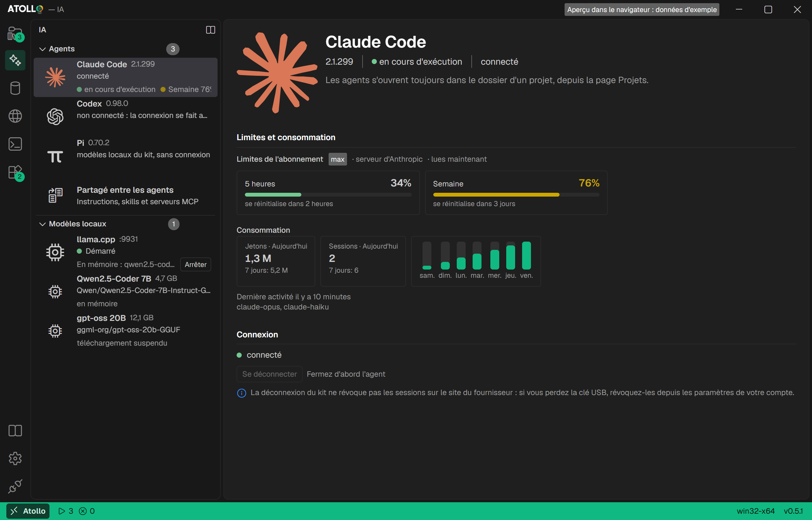Click the running processes count 3 in status bar
Viewport: 812px width, 520px height.
[x=66, y=511]
